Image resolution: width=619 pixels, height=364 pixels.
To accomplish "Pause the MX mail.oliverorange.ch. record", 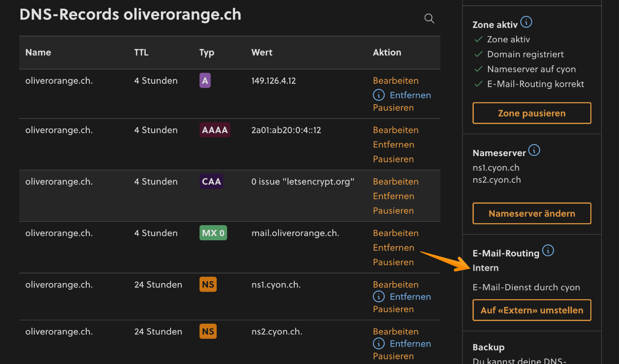I will click(393, 262).
